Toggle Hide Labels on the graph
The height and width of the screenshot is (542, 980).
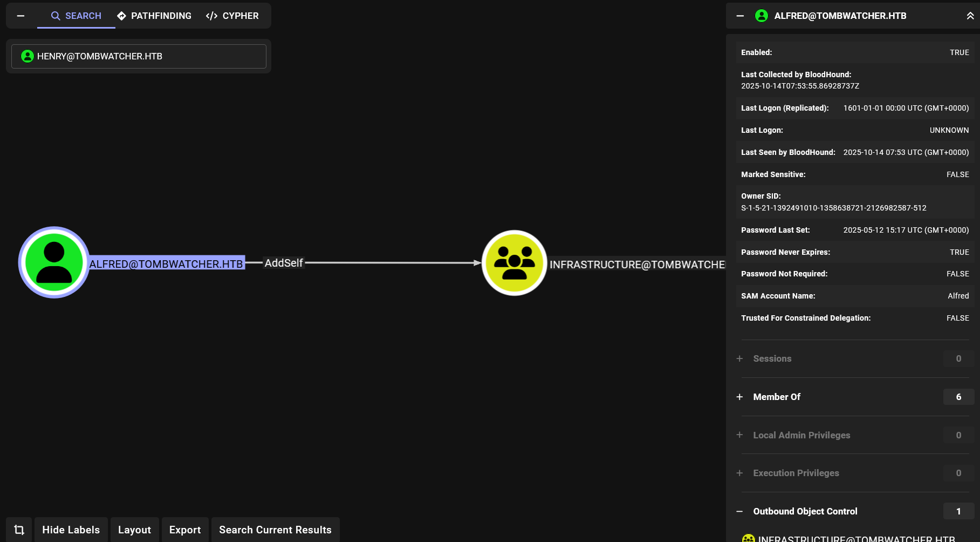[x=71, y=530]
